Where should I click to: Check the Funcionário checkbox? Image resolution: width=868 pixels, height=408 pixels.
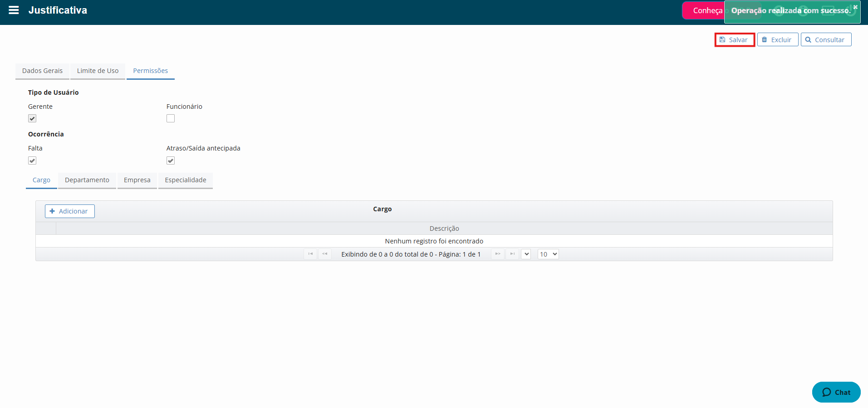pyautogui.click(x=171, y=118)
